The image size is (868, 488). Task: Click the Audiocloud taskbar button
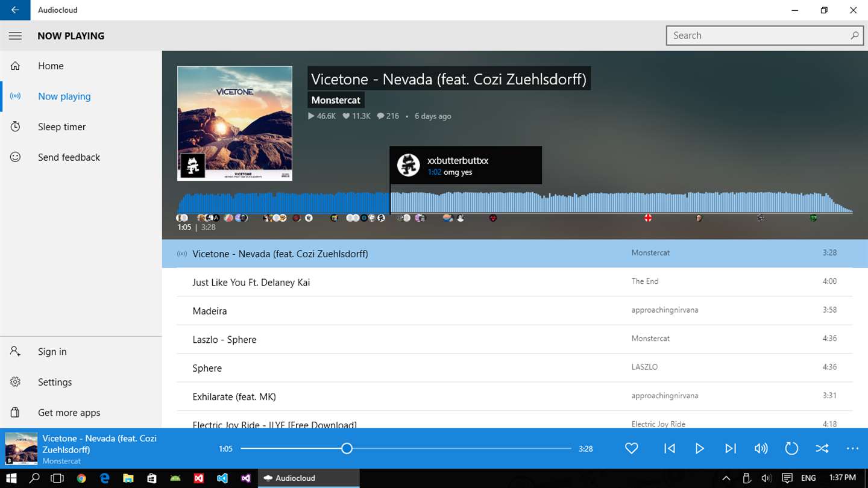tap(309, 478)
